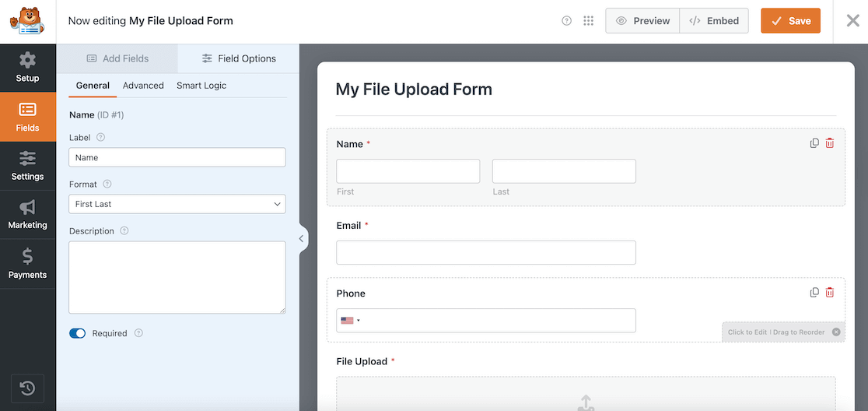Select the Name field label in preview

click(350, 144)
